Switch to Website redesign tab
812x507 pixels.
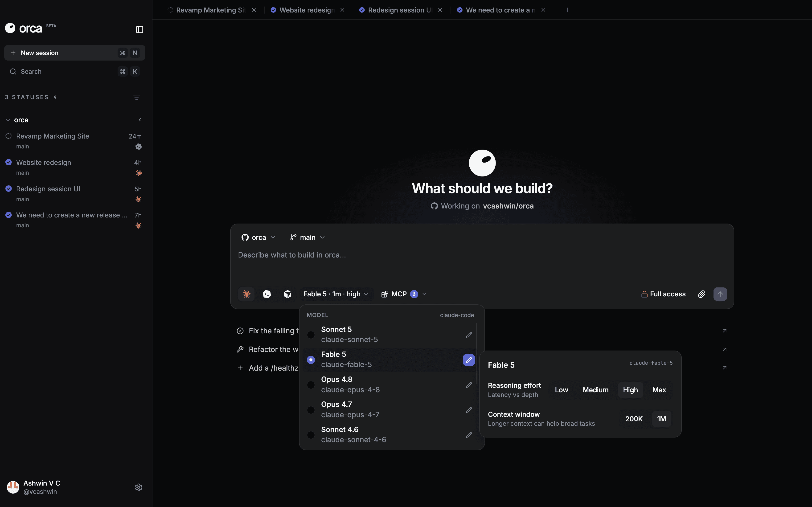[x=303, y=10]
